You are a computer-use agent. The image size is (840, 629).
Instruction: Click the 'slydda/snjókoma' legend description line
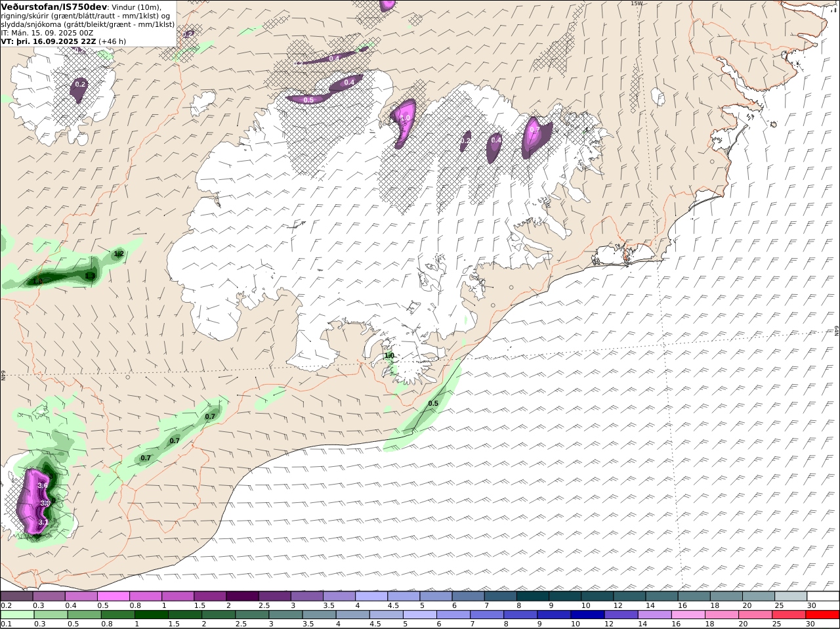(88, 24)
